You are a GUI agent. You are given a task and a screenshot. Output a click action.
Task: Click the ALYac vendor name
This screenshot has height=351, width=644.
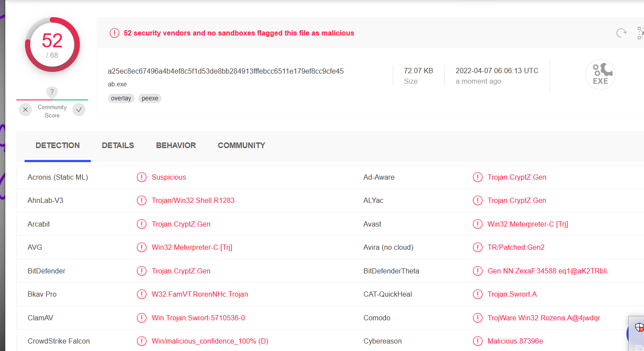pos(374,200)
